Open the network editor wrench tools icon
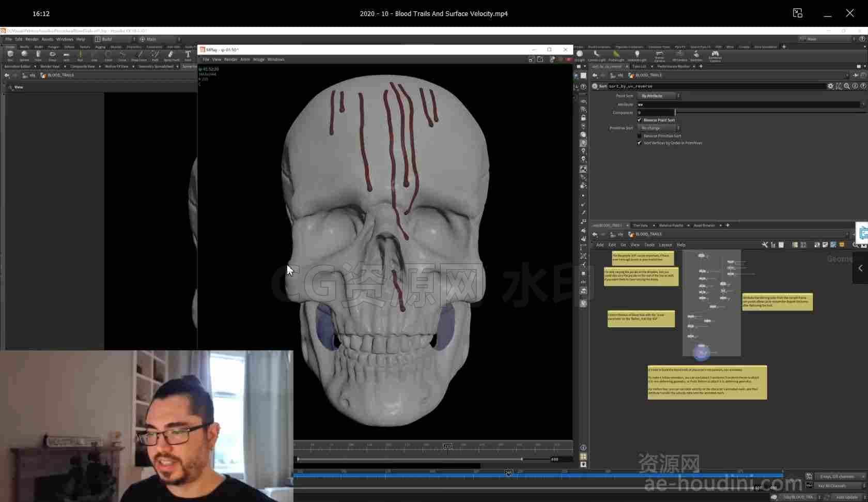The height and width of the screenshot is (502, 868). 765,245
